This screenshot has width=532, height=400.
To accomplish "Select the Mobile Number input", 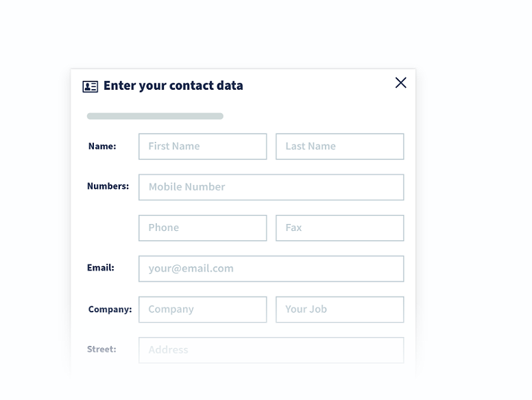I will pyautogui.click(x=271, y=187).
